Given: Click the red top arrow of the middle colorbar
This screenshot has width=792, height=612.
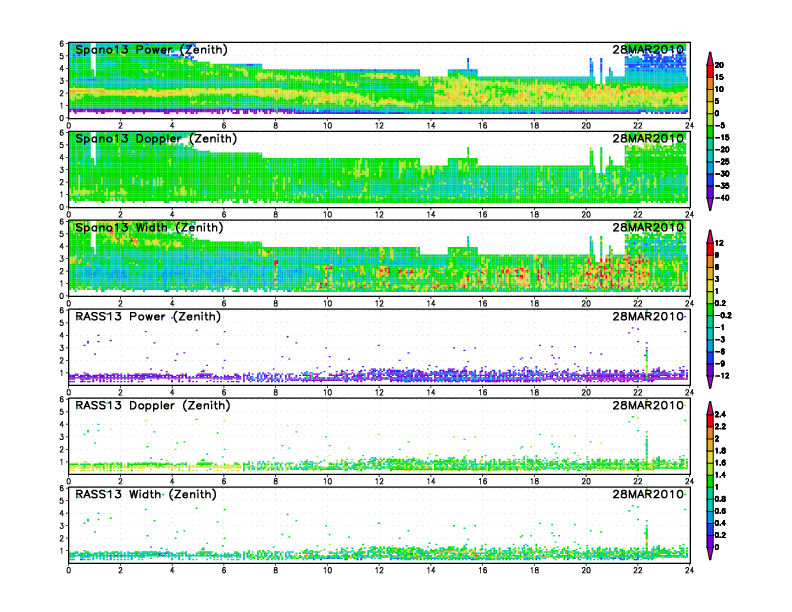Looking at the screenshot, I should tap(709, 234).
